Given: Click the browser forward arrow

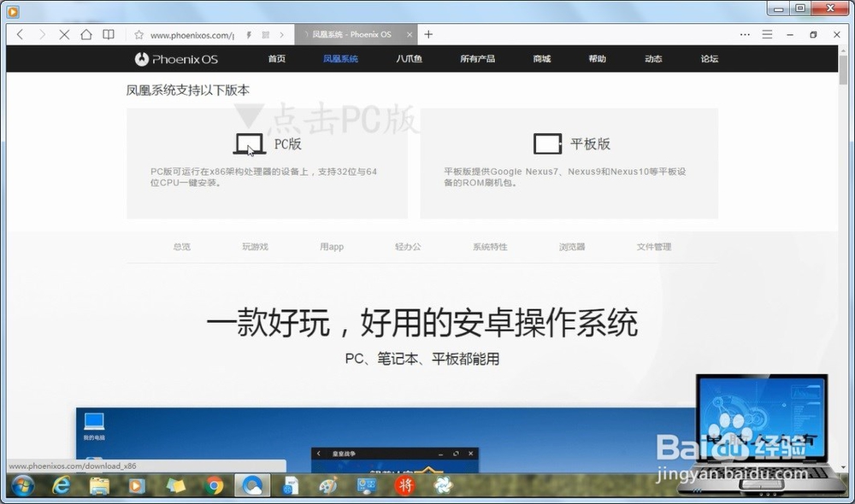Looking at the screenshot, I should point(42,34).
